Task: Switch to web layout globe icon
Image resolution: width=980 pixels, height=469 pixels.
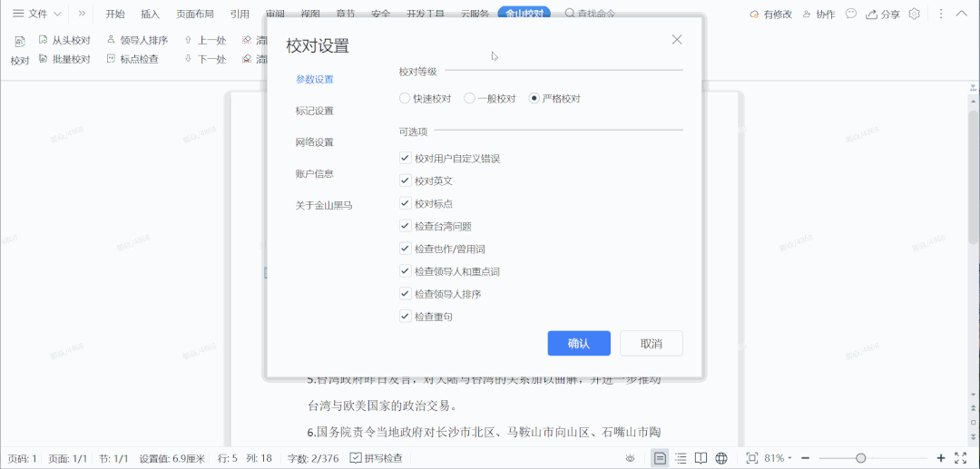Action: pyautogui.click(x=721, y=458)
